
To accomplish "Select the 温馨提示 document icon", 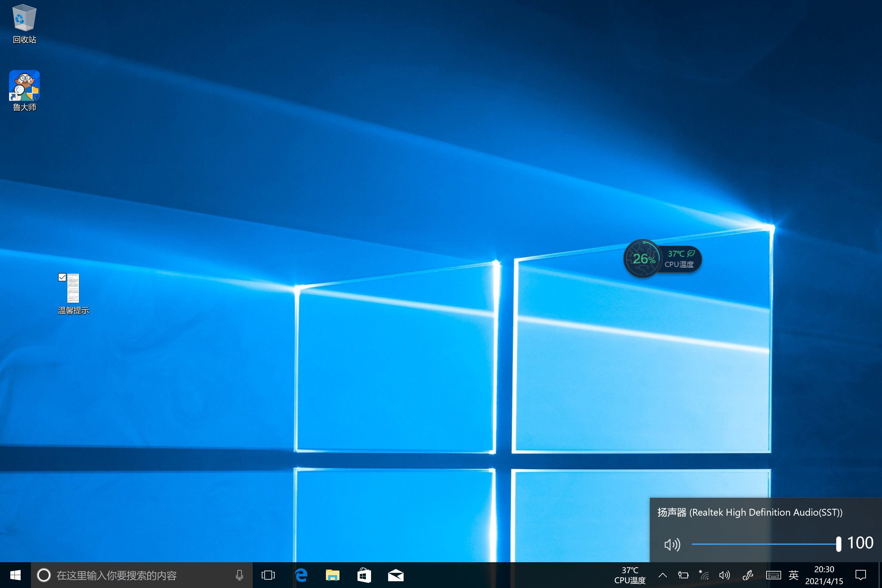I will point(73,294).
